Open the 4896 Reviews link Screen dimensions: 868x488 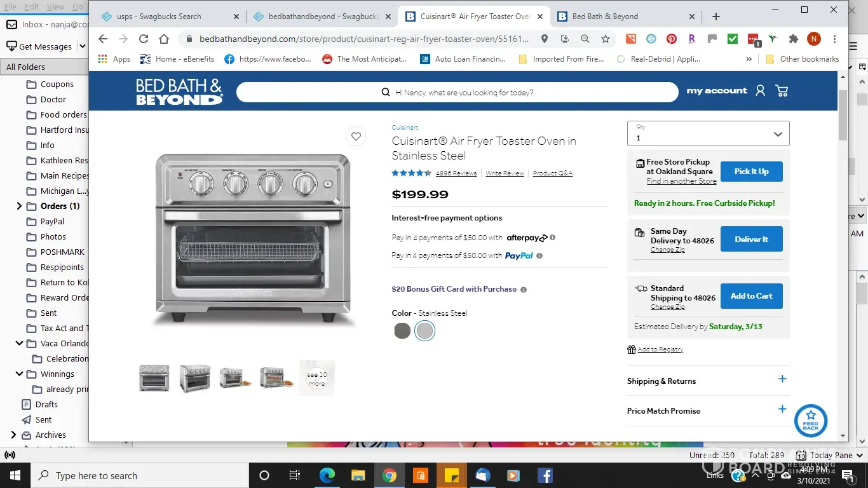coord(456,173)
